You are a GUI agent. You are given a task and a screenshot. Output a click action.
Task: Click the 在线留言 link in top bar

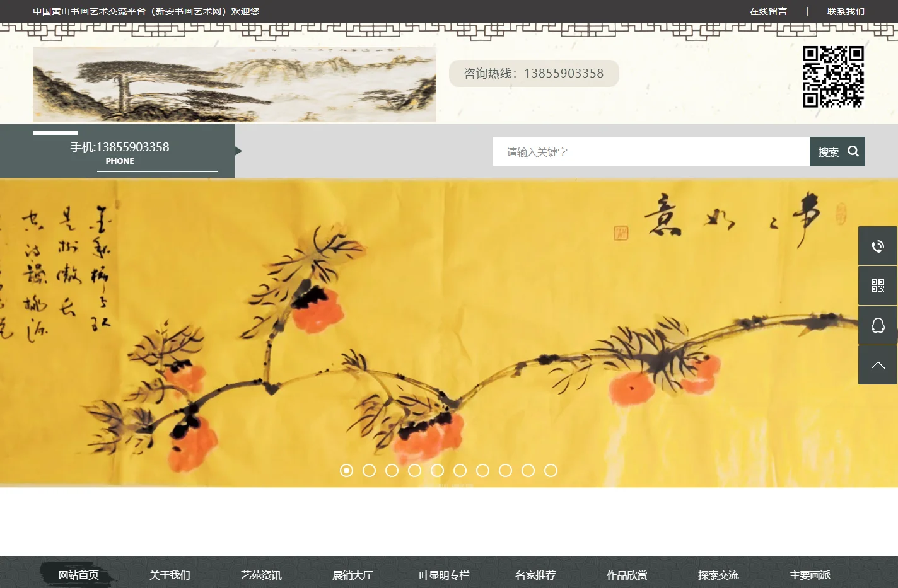(x=768, y=11)
